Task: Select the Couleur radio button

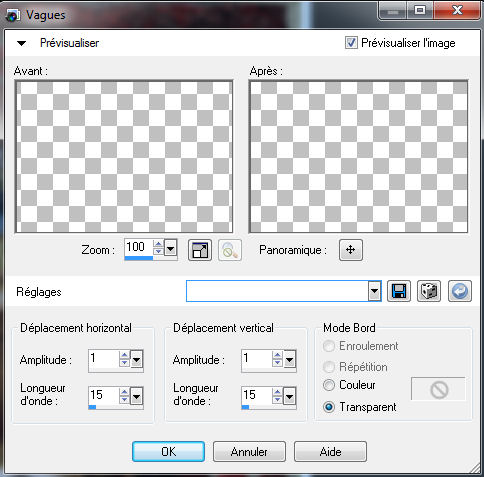Action: click(329, 385)
